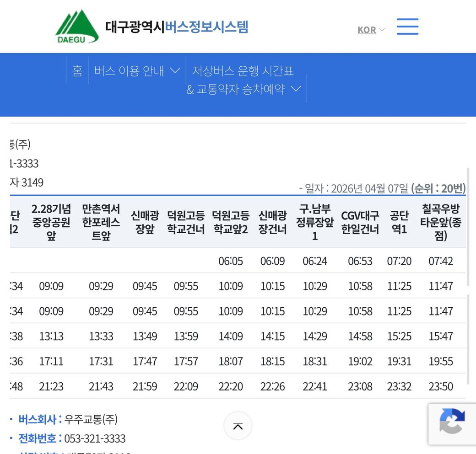The image size is (476, 454).
Task: Select the 칠곡우방타운앞(종점) column header
Action: coord(441,222)
